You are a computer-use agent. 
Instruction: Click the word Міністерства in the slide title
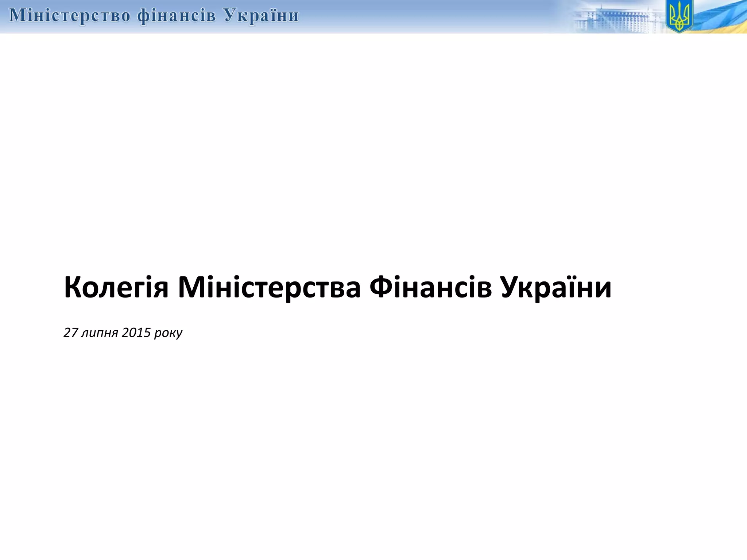pyautogui.click(x=269, y=288)
